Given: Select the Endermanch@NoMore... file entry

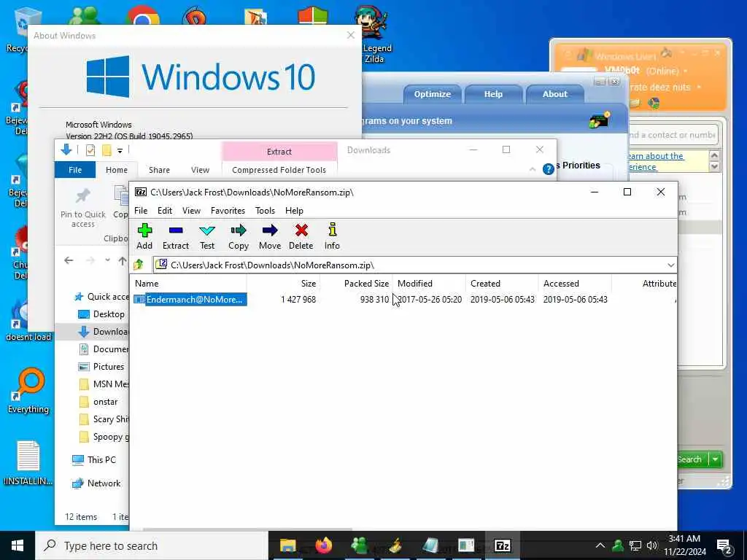Looking at the screenshot, I should [x=190, y=299].
